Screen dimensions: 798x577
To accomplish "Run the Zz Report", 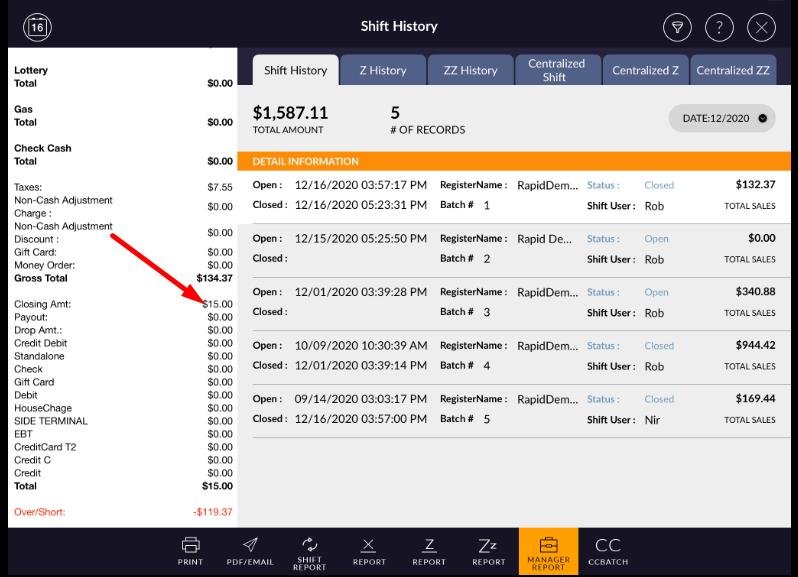I will (488, 550).
